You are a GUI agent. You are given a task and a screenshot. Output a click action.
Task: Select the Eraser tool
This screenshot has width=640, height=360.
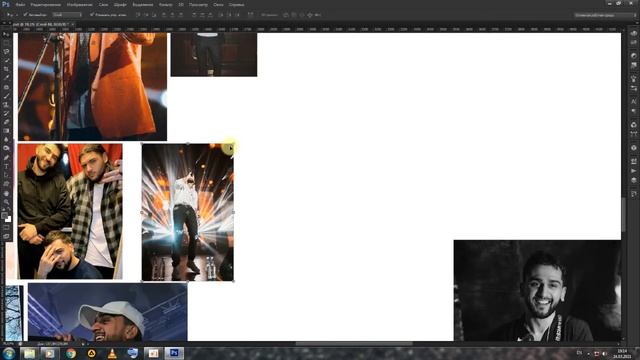6,122
